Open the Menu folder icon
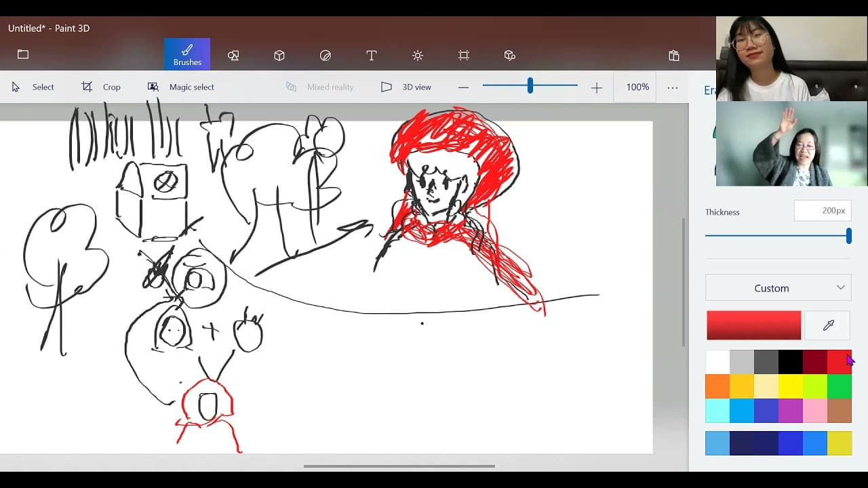 (23, 54)
